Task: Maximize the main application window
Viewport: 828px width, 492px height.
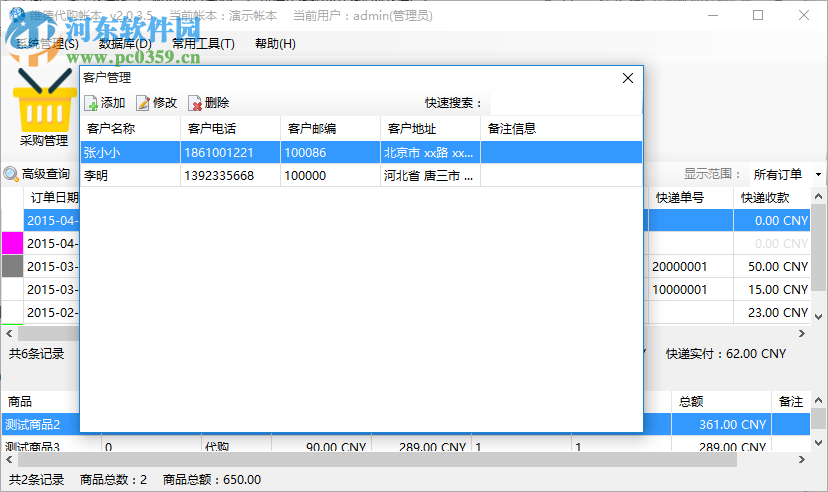Action: pos(758,15)
